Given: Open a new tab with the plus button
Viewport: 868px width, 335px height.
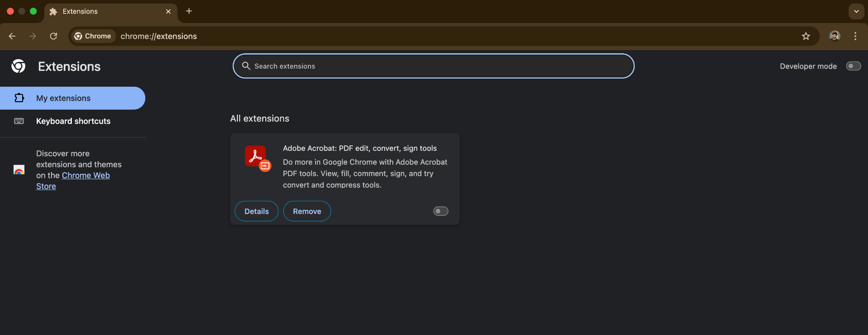Looking at the screenshot, I should click(189, 11).
